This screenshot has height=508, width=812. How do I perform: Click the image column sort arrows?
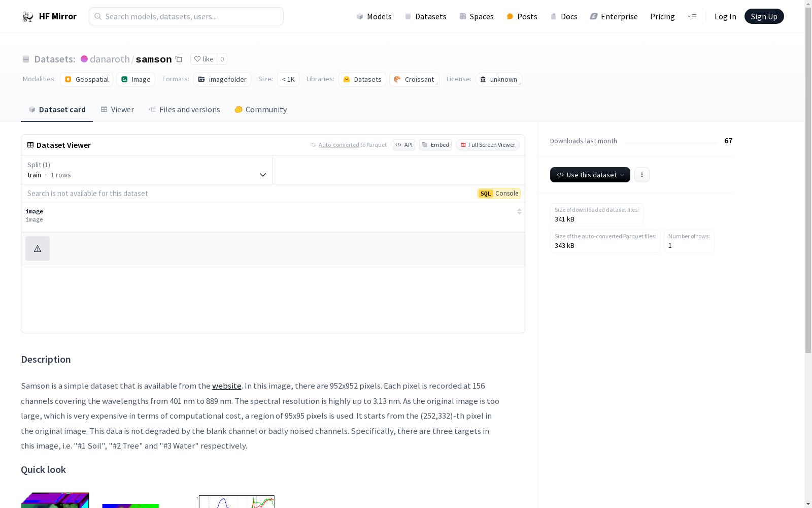[519, 211]
